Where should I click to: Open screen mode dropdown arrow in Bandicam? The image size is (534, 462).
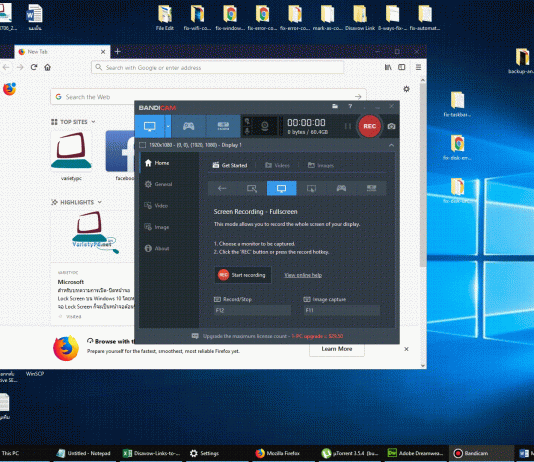point(168,126)
